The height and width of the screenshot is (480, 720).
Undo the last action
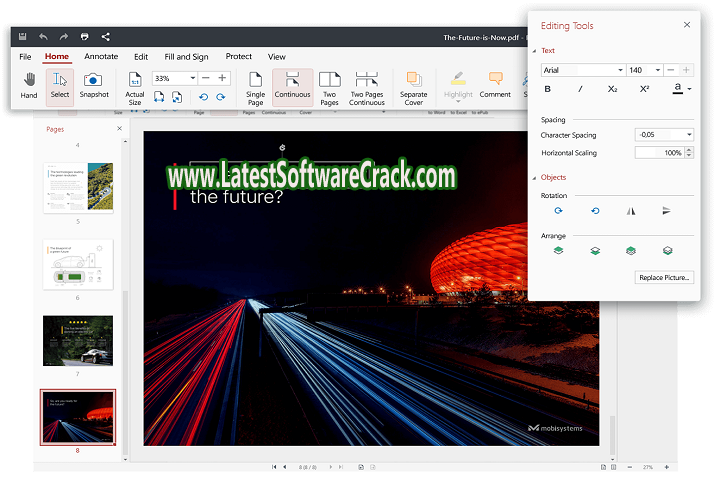click(43, 37)
